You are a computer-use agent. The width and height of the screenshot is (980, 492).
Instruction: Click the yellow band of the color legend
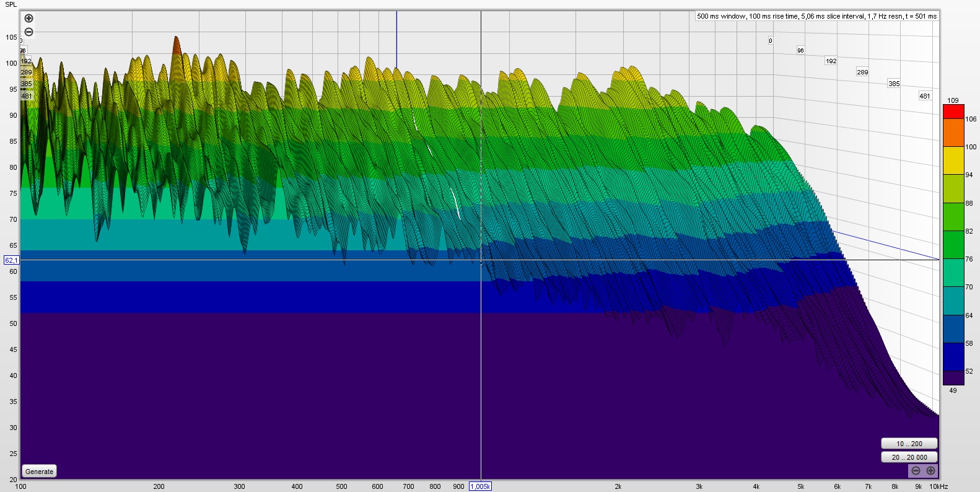[953, 160]
